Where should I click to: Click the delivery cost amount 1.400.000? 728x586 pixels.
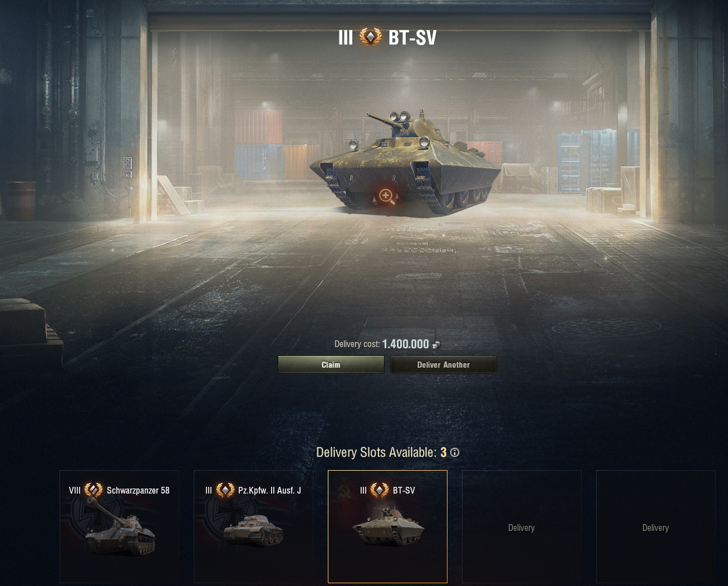[x=406, y=344]
